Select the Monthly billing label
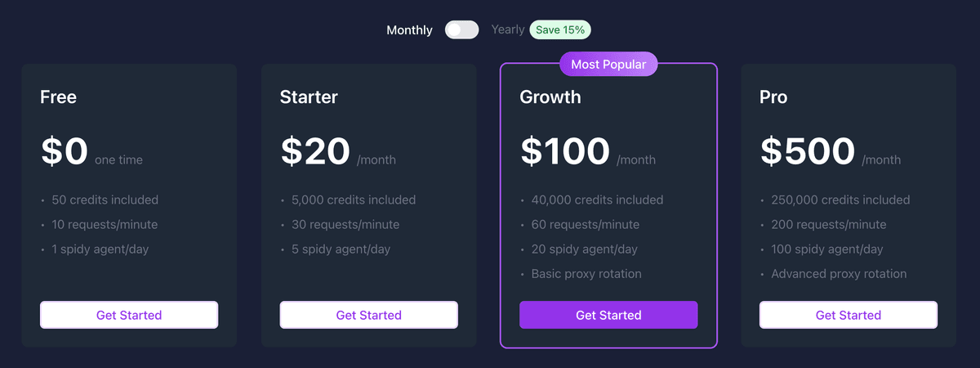 click(x=409, y=30)
